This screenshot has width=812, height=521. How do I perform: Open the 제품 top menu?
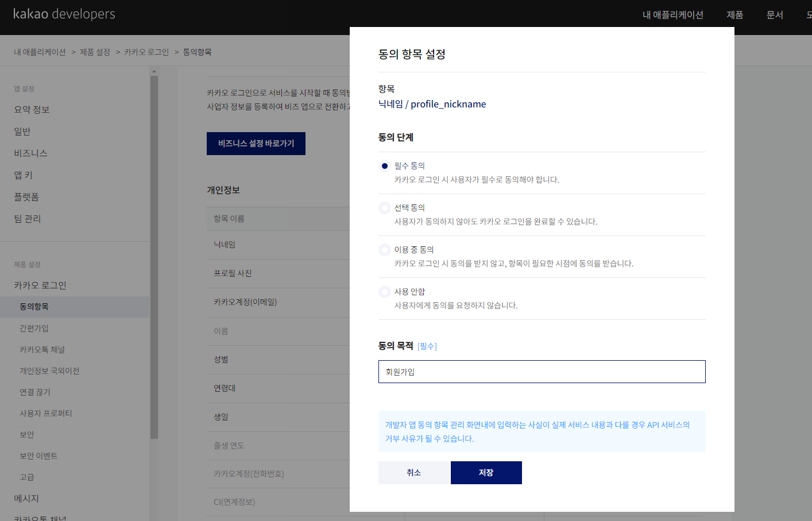coord(735,15)
